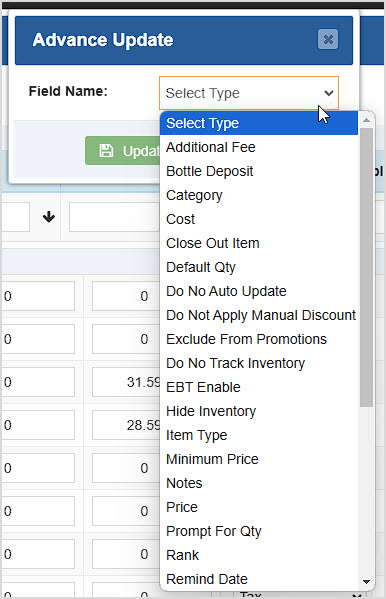The height and width of the screenshot is (599, 386).
Task: Select Prompt For Qty option
Action: tap(259, 531)
